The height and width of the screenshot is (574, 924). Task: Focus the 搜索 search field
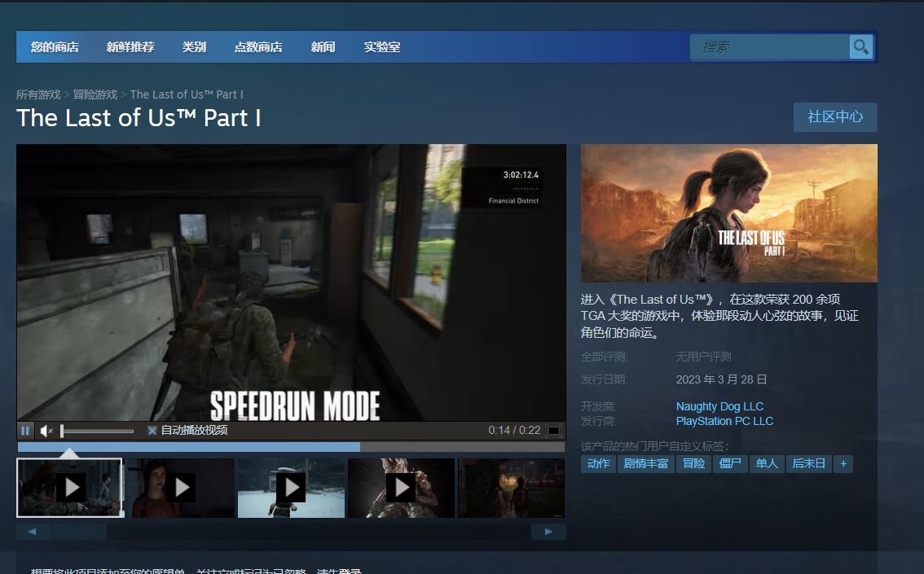pos(770,47)
